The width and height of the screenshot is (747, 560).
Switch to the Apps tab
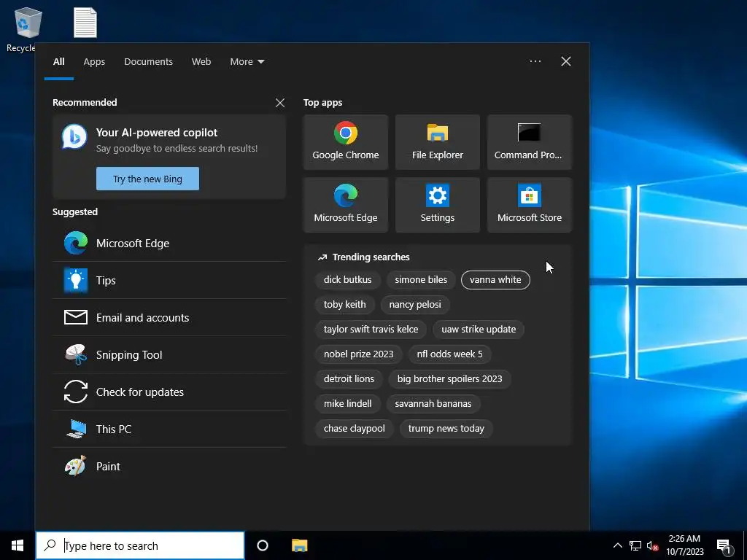point(94,61)
